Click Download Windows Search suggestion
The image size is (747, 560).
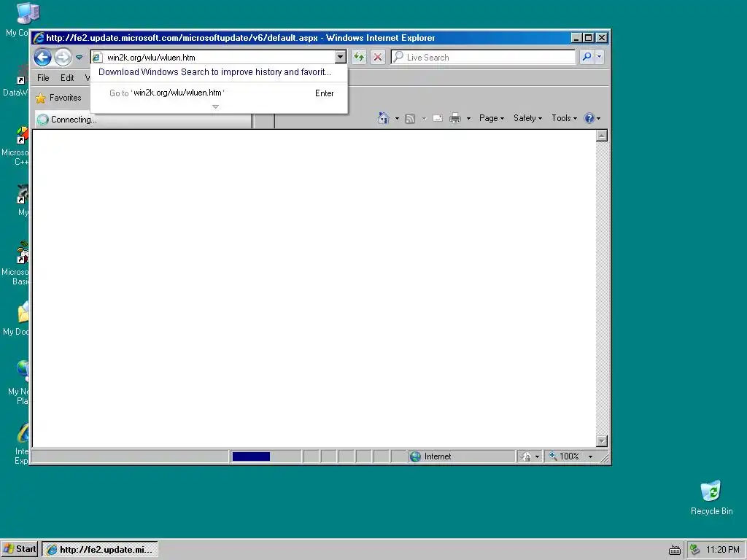(214, 72)
